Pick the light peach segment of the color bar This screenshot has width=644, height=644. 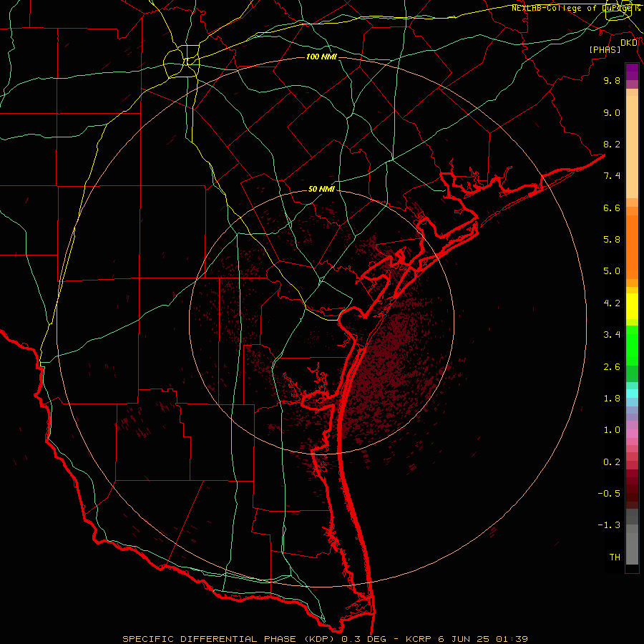pos(632,147)
